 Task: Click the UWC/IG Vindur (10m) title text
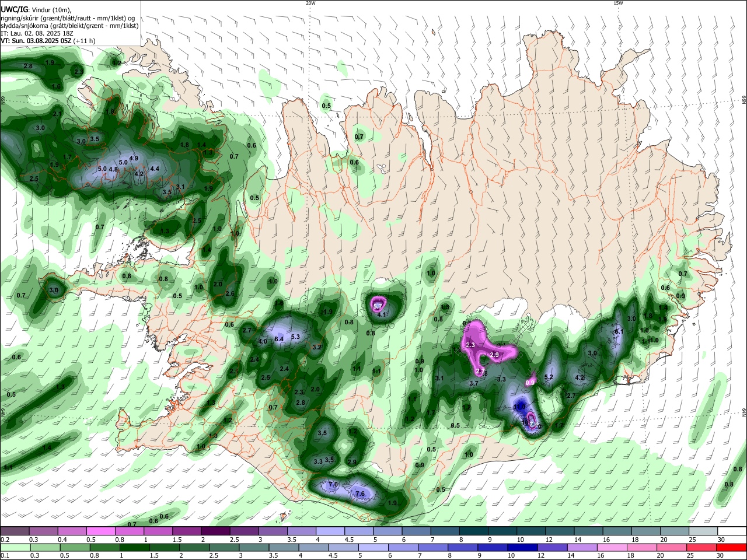click(36, 10)
